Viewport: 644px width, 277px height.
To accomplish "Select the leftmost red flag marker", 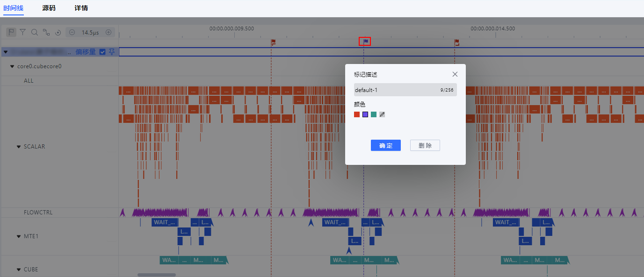I will (x=274, y=42).
